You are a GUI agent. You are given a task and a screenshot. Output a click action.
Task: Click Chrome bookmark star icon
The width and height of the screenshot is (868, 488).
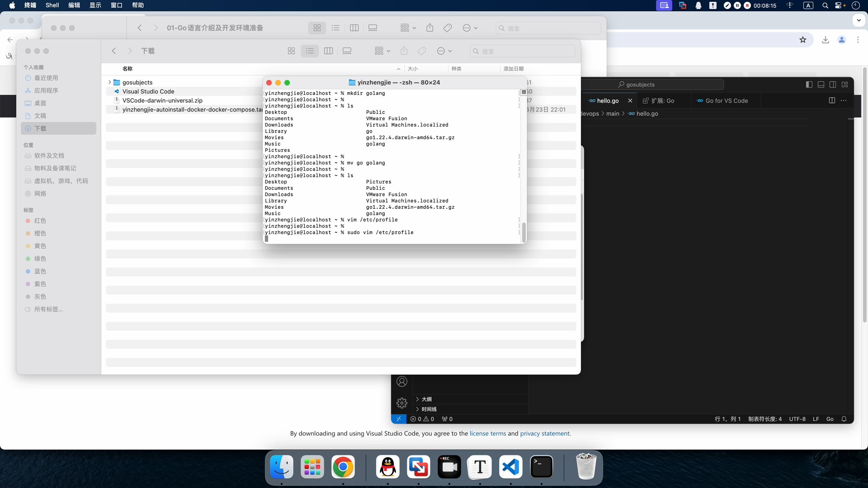click(x=803, y=40)
